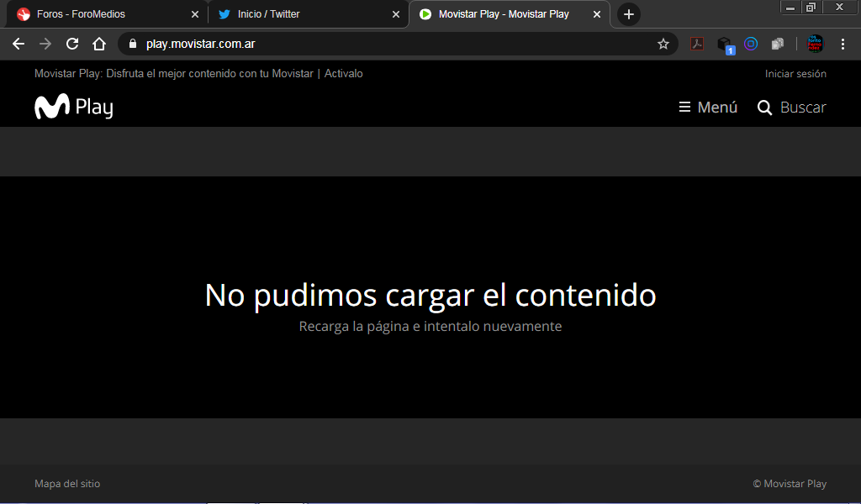Click the Iniciar sesión link
This screenshot has height=504, width=861.
click(x=795, y=73)
